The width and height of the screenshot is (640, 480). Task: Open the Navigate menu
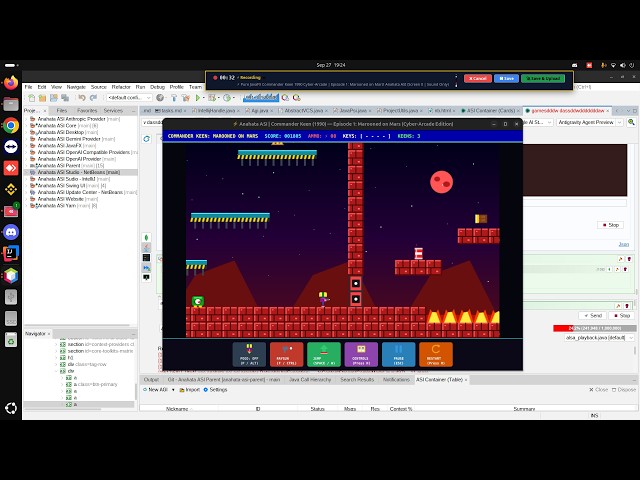click(x=76, y=87)
